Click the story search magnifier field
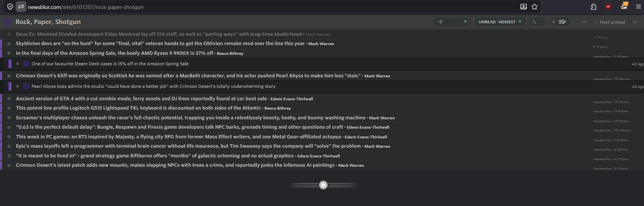The height and width of the screenshot is (206, 644). tap(538, 22)
